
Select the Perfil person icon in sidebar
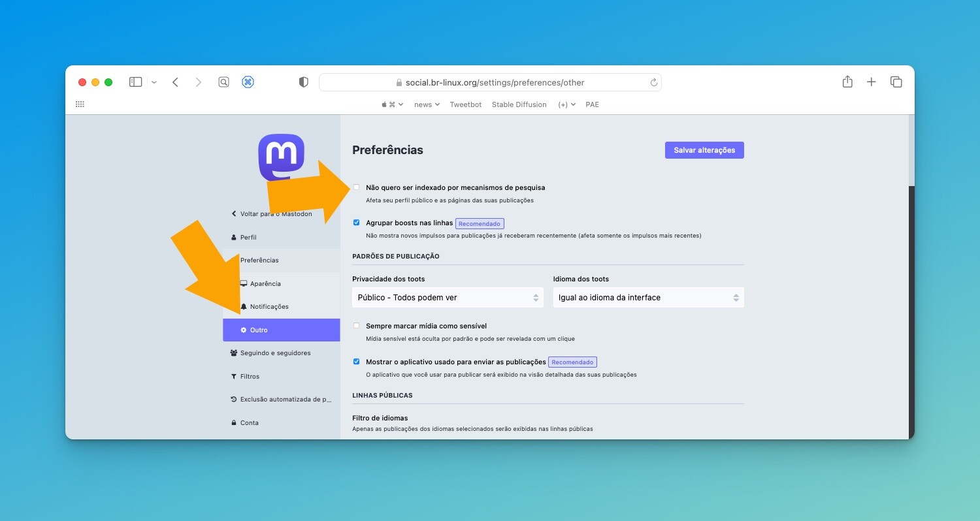pos(233,237)
